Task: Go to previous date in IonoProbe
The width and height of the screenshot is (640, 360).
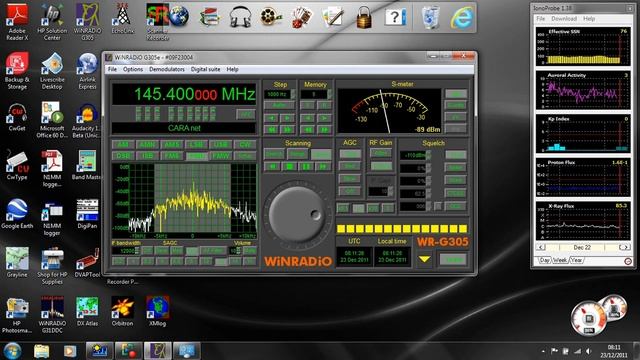Action: tap(541, 247)
